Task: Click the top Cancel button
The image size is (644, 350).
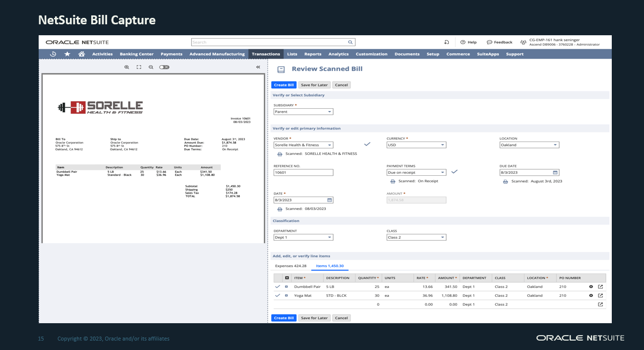Action: (341, 85)
